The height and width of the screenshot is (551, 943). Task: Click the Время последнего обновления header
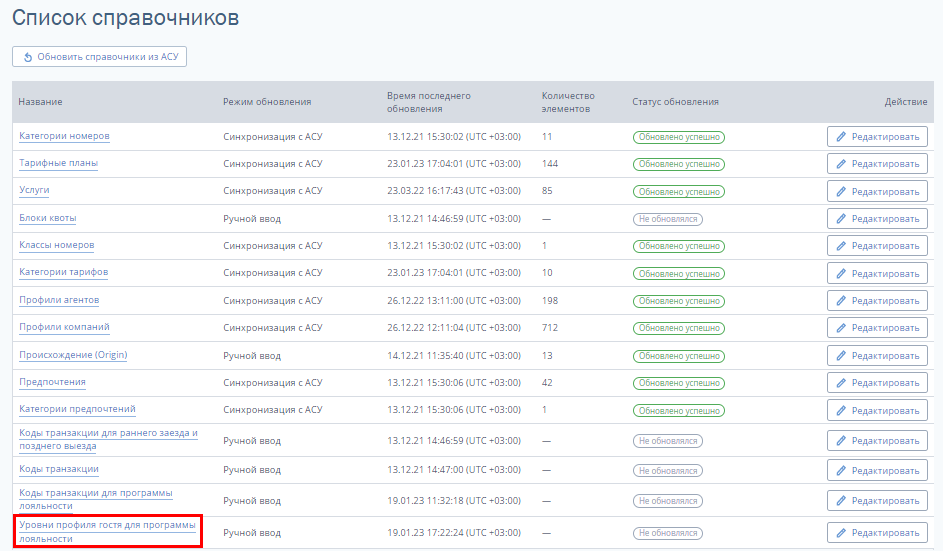tap(429, 102)
